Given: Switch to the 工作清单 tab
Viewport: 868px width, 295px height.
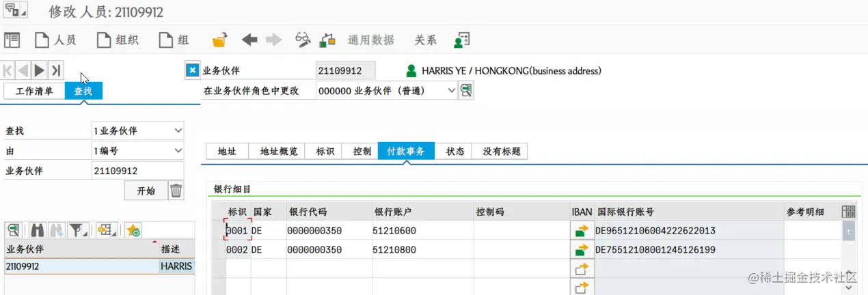Looking at the screenshot, I should 34,92.
